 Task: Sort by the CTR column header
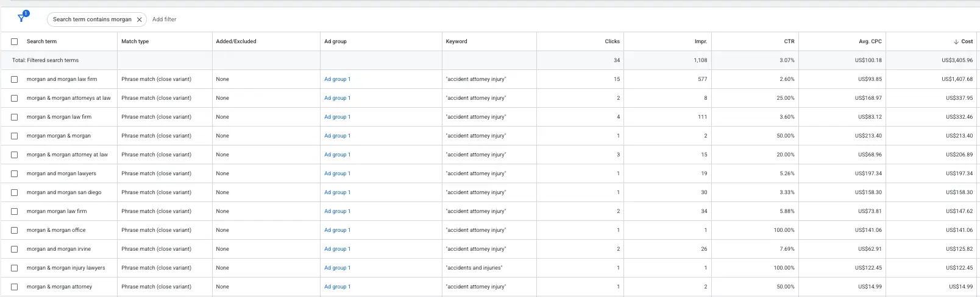coord(789,41)
